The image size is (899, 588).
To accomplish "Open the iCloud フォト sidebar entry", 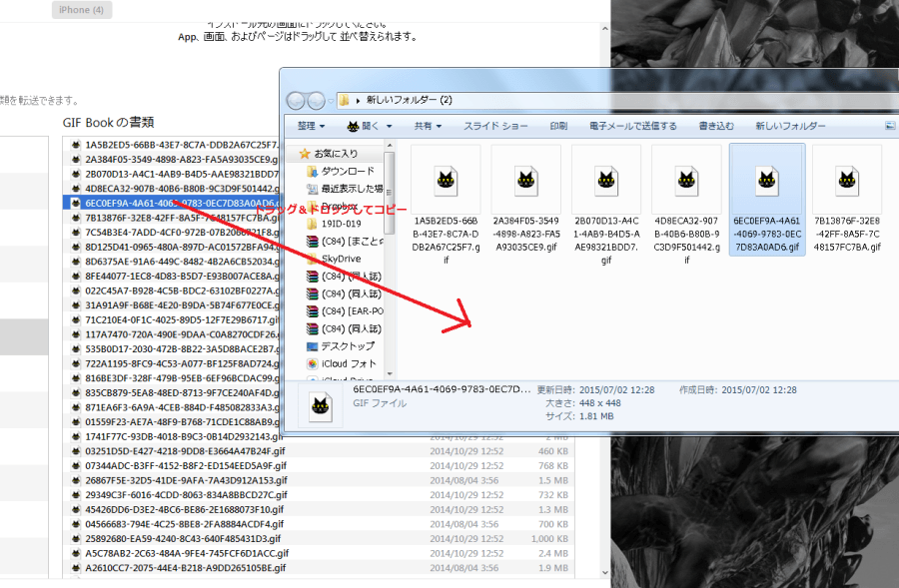I will [x=348, y=363].
